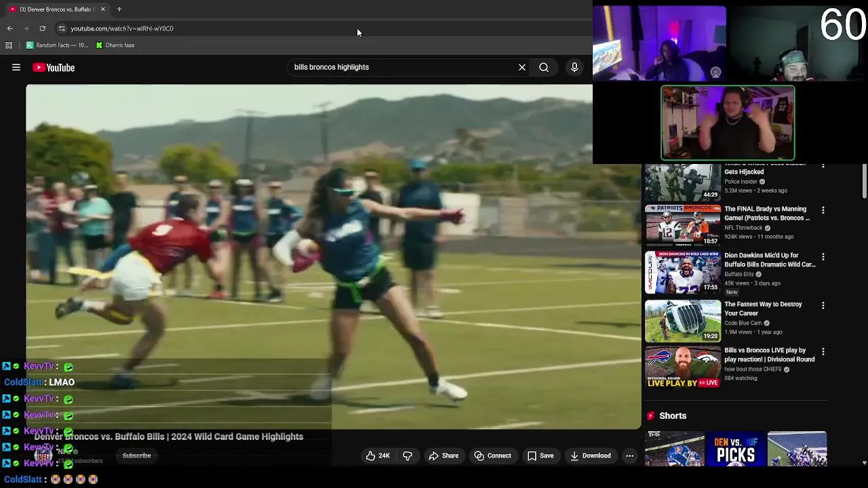The width and height of the screenshot is (868, 488).
Task: Go to YouTube home via logo
Action: (54, 67)
